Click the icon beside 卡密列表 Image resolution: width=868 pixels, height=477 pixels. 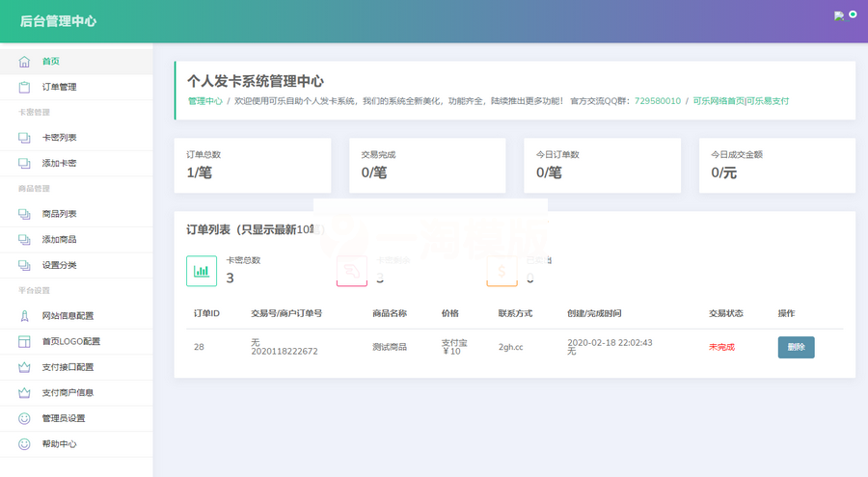tap(24, 138)
